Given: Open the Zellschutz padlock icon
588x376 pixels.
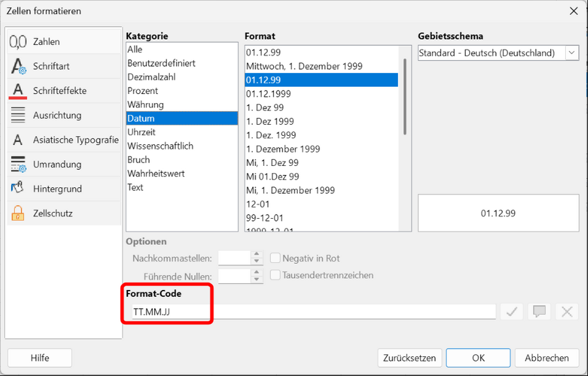Looking at the screenshot, I should pos(18,213).
